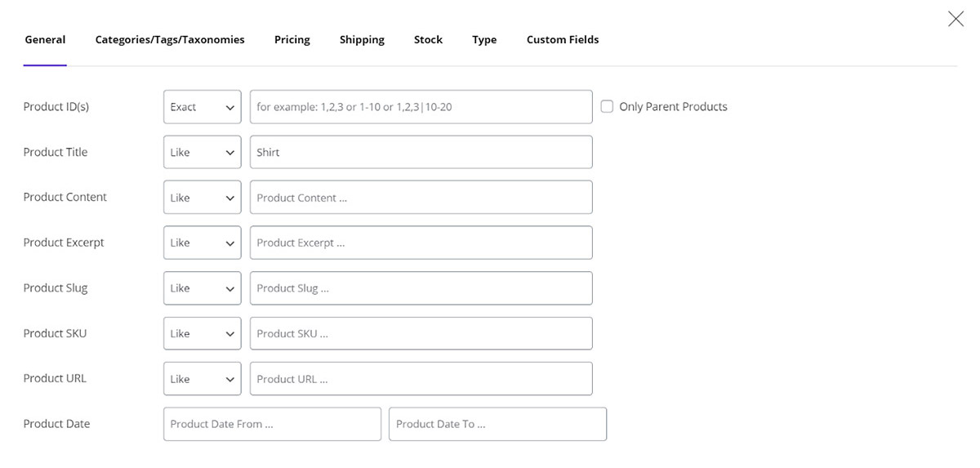Expand the Product Slug Like dropdown
This screenshot has height=468, width=980.
point(202,288)
